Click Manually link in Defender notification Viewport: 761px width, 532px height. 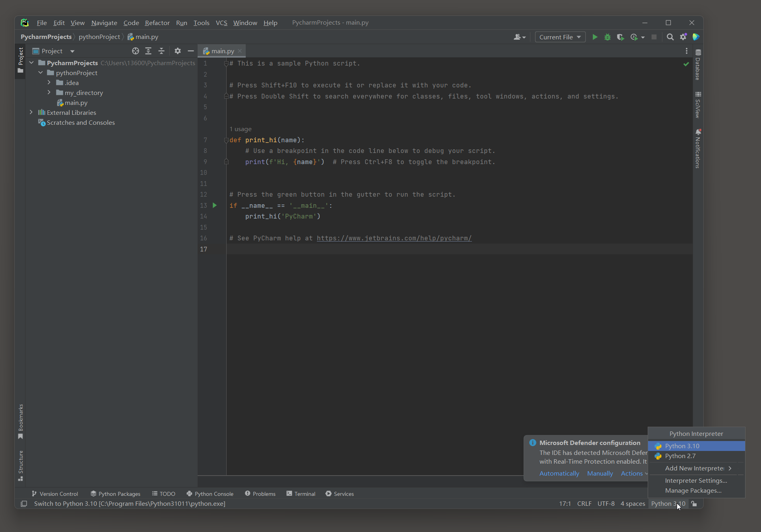click(600, 474)
